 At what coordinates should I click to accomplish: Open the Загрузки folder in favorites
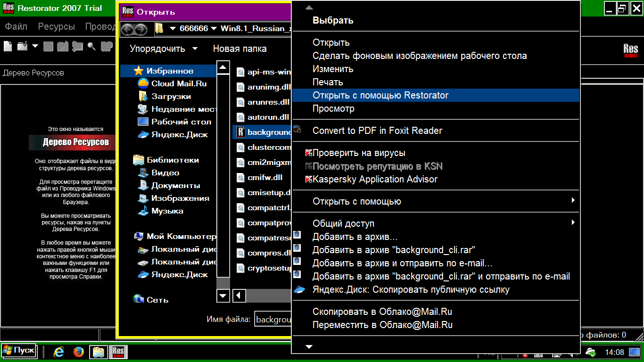click(x=165, y=97)
